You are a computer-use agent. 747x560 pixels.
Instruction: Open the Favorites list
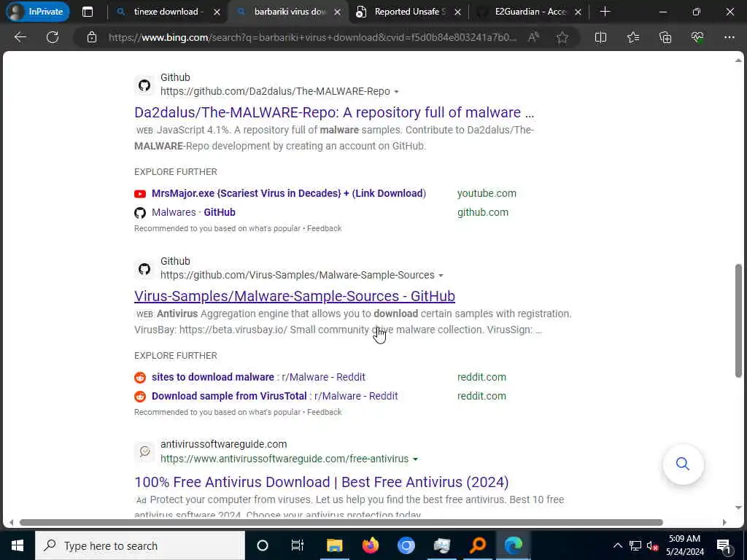633,37
